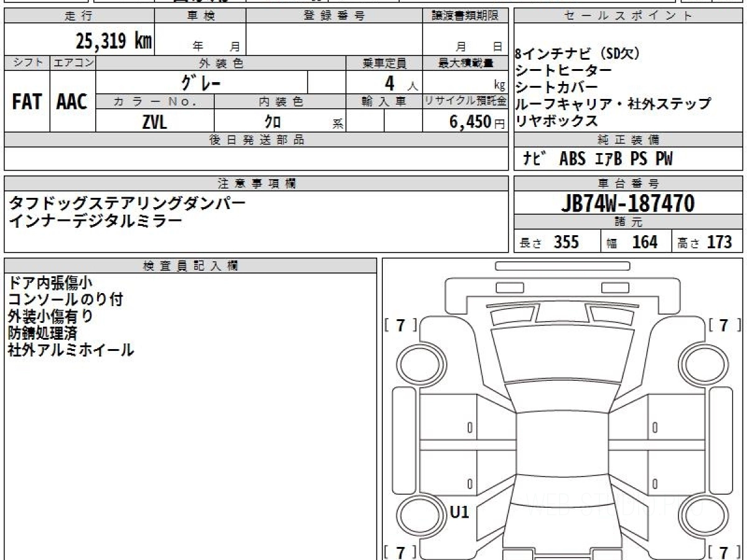Screen dimensions: 747x560
Task: Select the 走行 header cell
Action: [79, 16]
